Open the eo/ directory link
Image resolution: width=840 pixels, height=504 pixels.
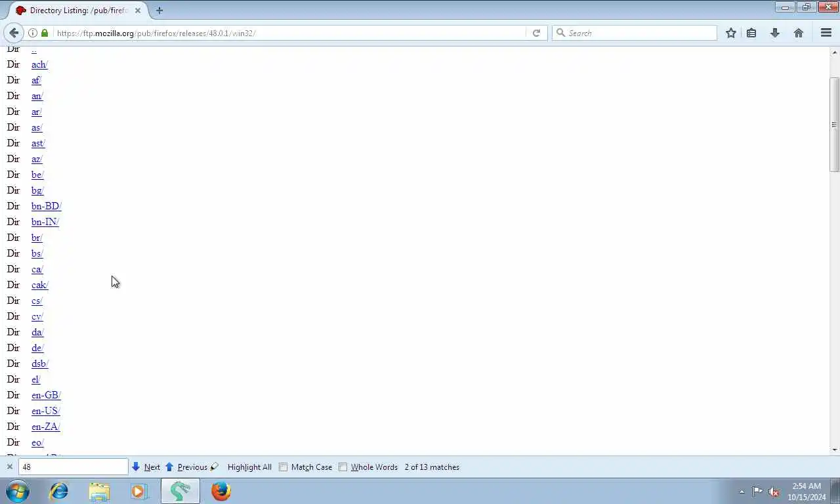37,442
